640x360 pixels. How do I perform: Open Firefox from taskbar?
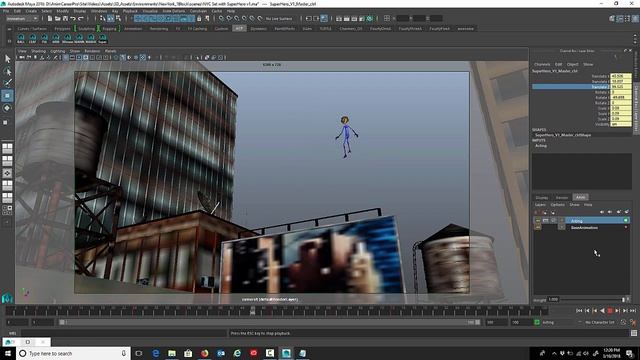coord(204,353)
